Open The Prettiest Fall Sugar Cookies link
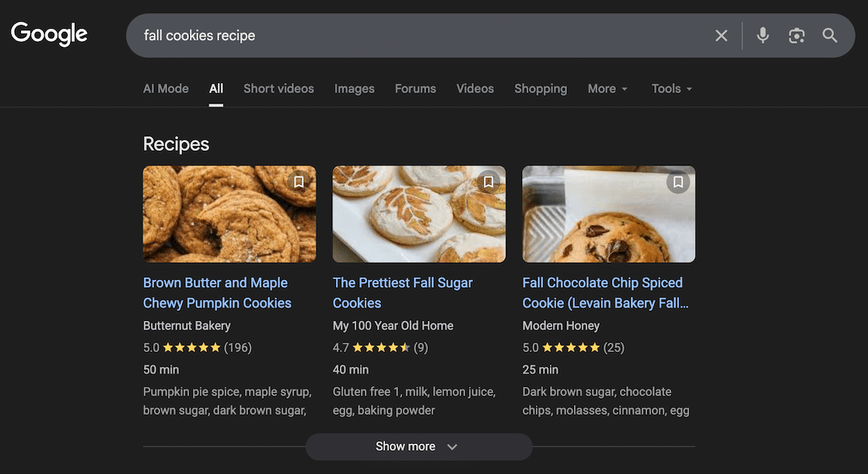 402,293
